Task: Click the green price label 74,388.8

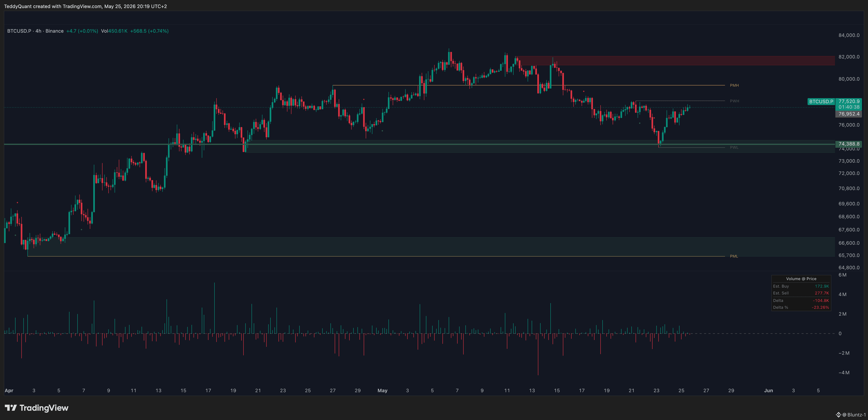Action: [x=849, y=144]
